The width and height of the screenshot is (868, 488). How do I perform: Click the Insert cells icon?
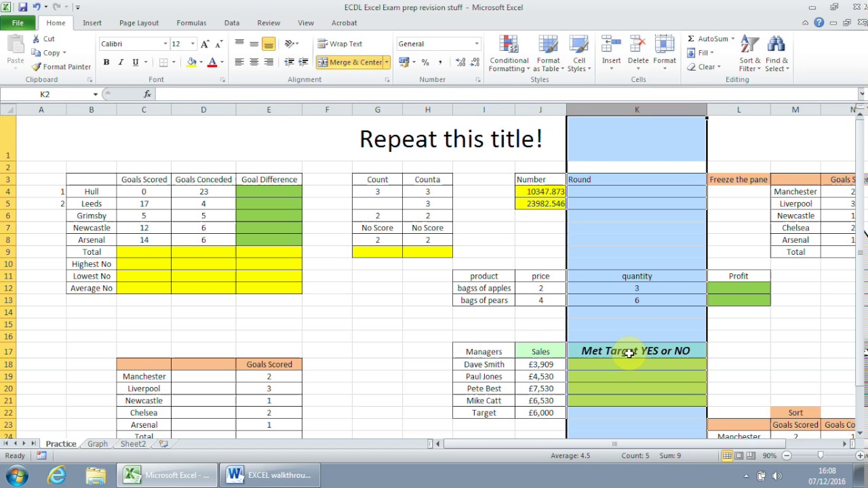tap(611, 45)
